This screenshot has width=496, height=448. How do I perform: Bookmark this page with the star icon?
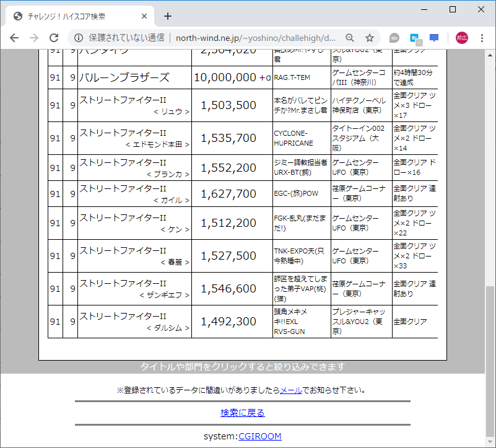click(x=370, y=38)
